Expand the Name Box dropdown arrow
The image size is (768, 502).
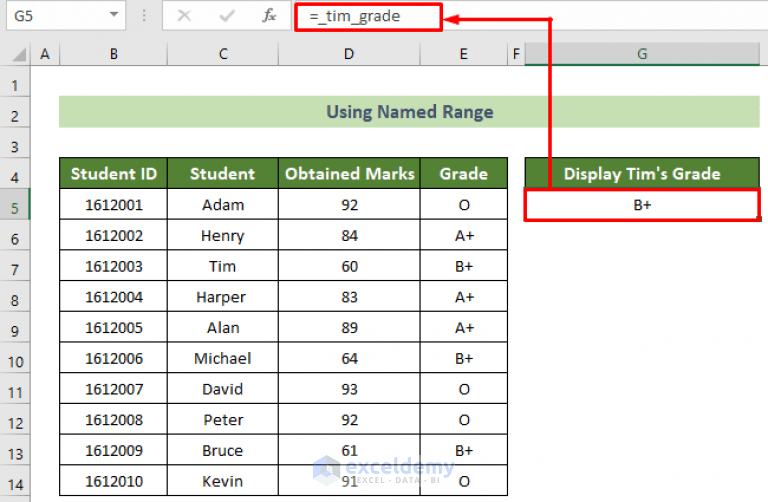pos(114,15)
